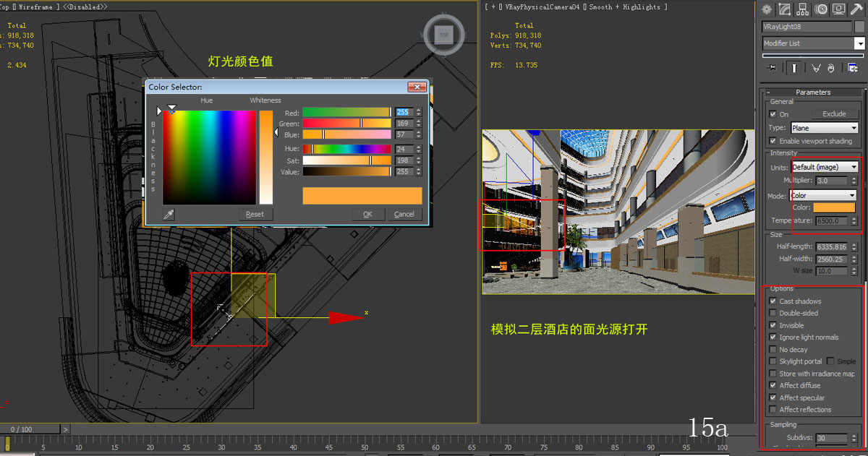Toggle the Invisible checkbox
This screenshot has width=868, height=456.
(x=773, y=325)
